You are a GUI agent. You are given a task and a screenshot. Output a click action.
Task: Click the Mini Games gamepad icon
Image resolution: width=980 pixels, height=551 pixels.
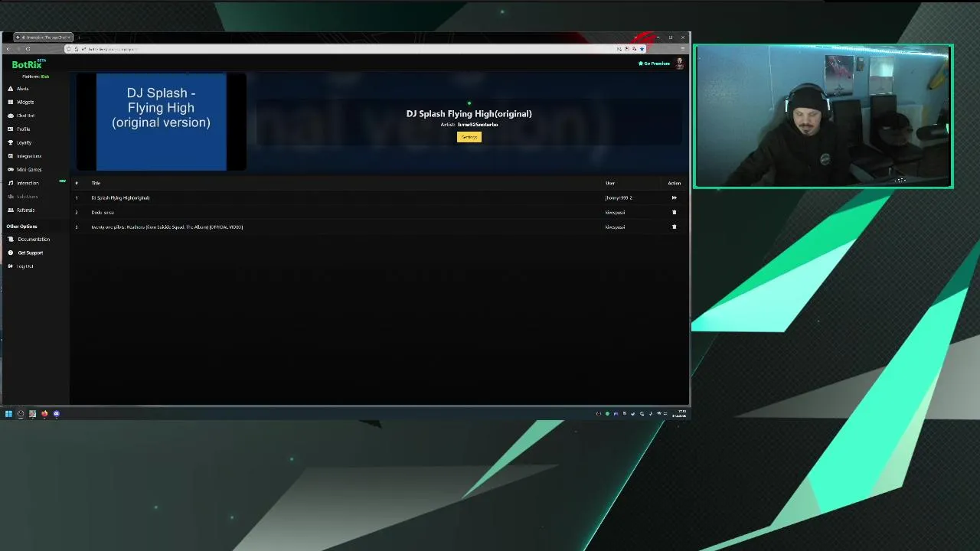11,169
